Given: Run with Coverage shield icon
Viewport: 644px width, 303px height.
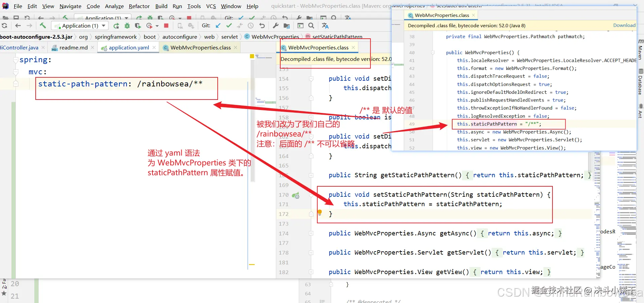Looking at the screenshot, I should pos(138,26).
